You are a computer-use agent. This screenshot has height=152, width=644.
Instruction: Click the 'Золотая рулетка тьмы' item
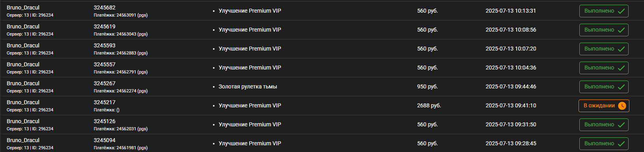click(x=248, y=86)
